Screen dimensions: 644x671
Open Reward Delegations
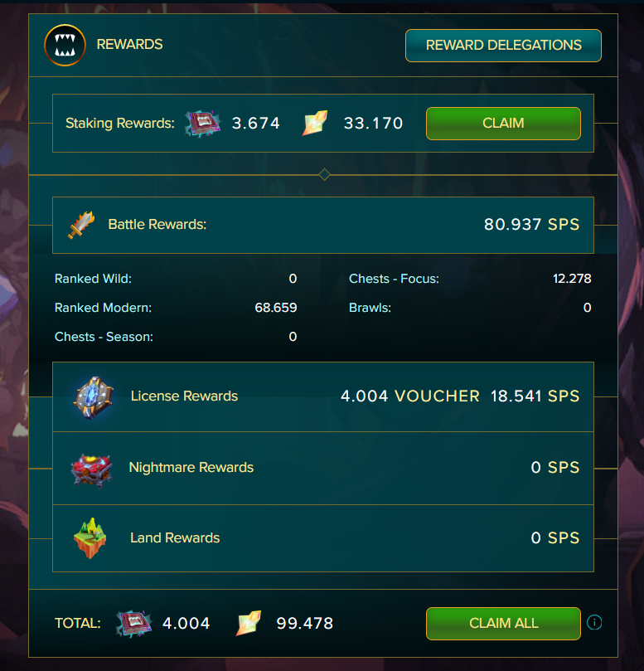pos(503,46)
